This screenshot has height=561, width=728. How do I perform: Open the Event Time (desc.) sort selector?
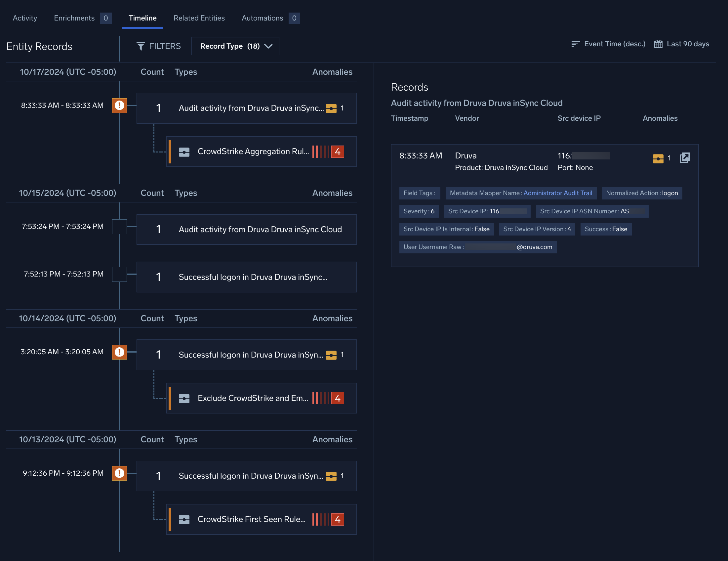click(614, 44)
